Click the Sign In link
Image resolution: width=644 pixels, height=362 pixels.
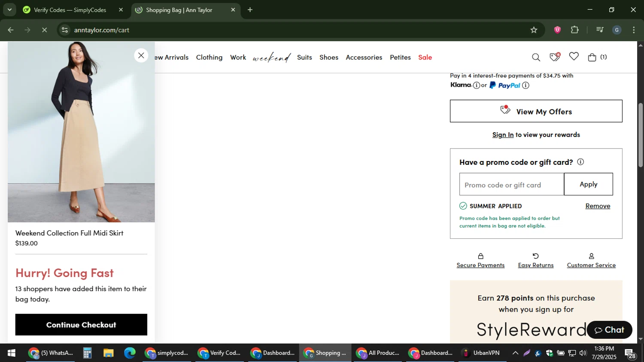[503, 135]
